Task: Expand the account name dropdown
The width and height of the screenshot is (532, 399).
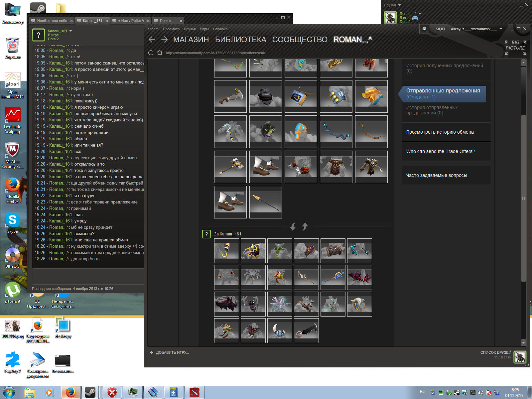Action: [501, 29]
